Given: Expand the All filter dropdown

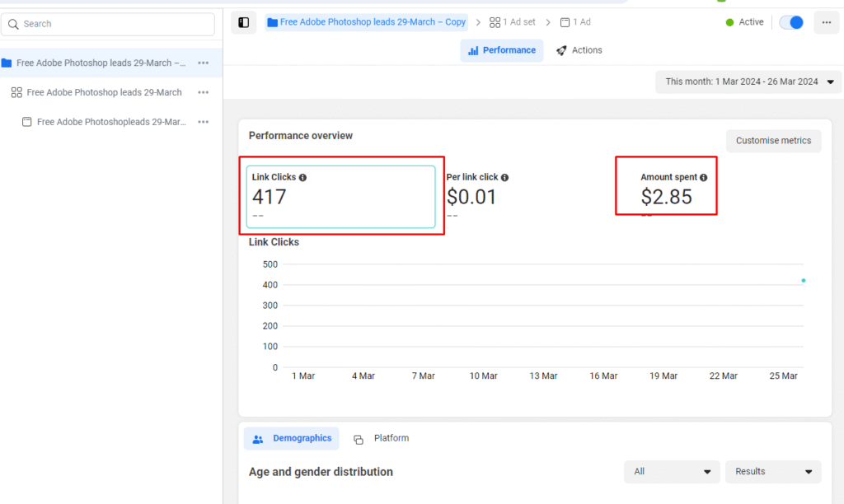Looking at the screenshot, I should click(x=672, y=472).
